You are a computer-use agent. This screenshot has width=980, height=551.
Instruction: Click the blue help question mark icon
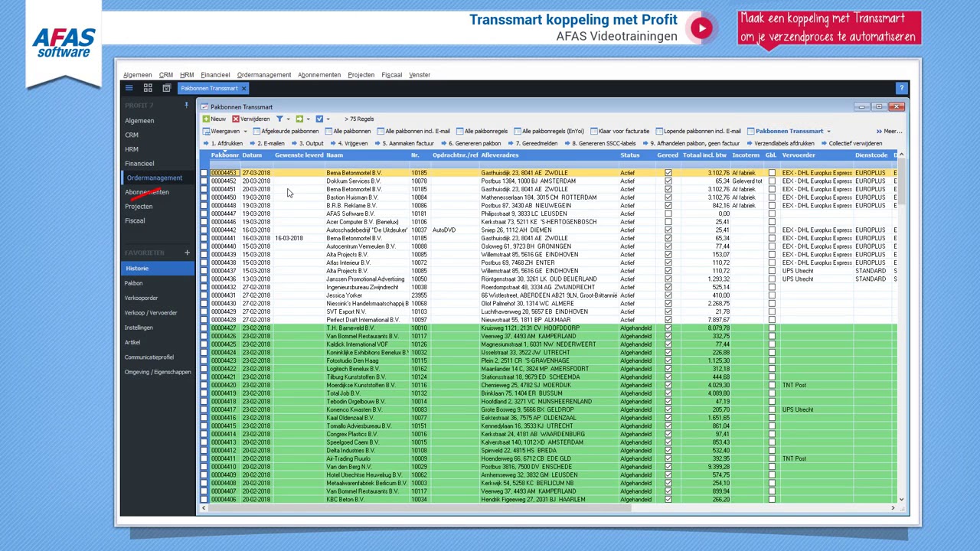coord(902,88)
